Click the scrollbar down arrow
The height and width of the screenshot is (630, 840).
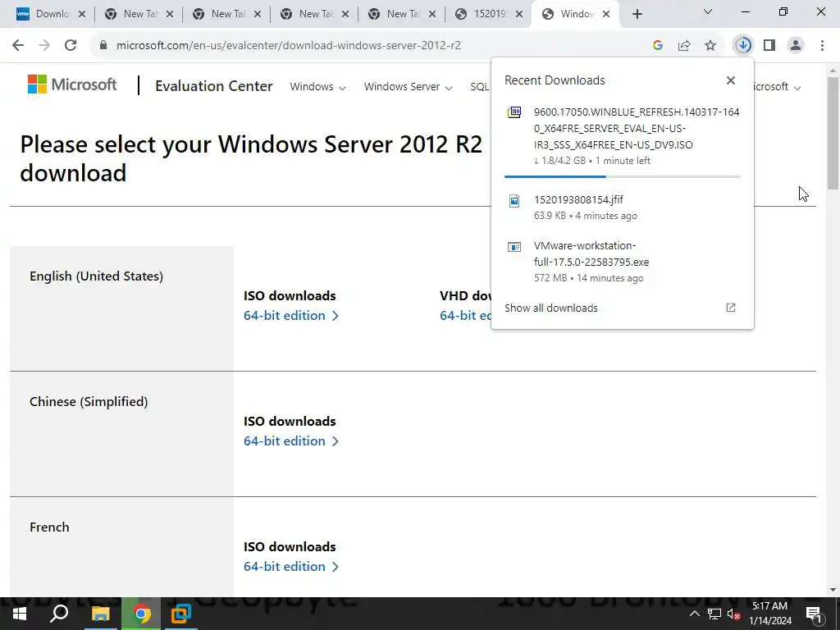(x=833, y=590)
